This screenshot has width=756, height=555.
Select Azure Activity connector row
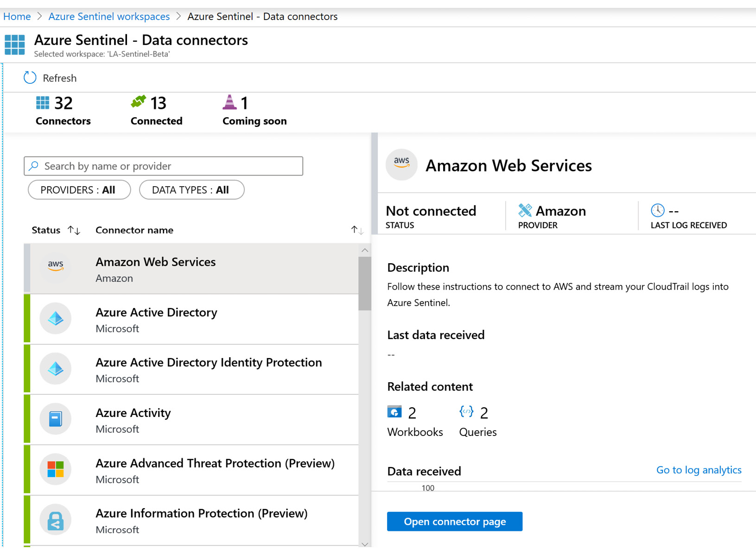click(191, 420)
